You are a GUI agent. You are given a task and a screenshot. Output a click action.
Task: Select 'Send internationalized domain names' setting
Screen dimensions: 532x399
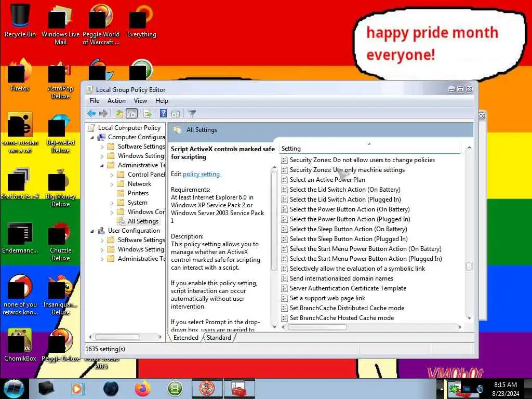341,278
